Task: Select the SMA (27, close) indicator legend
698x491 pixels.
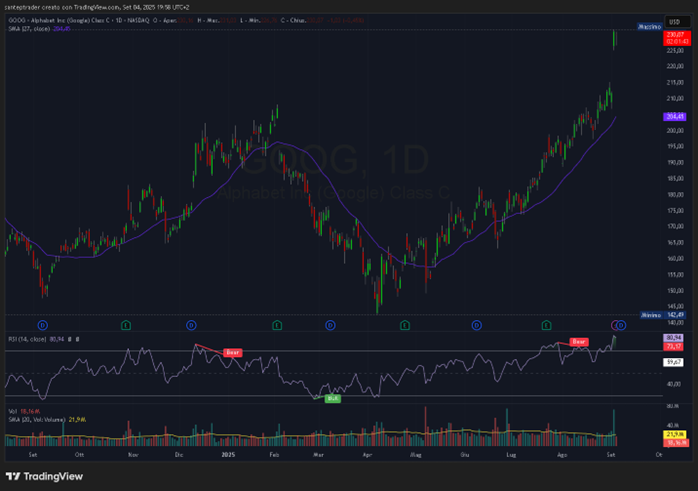Action: (x=39, y=29)
